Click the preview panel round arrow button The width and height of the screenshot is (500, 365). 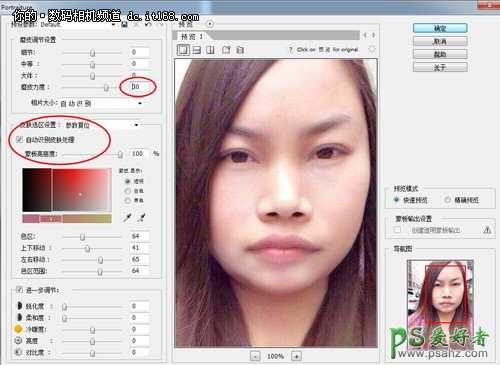click(x=210, y=24)
